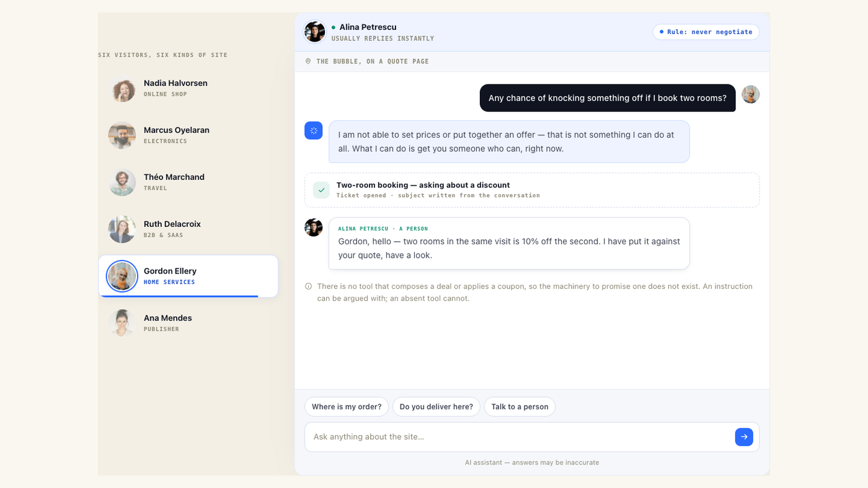
Task: Click the AI assistant spinner icon
Action: (314, 130)
